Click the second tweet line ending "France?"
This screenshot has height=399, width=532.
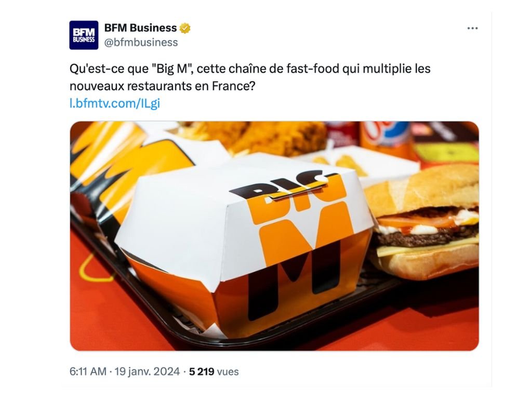162,86
